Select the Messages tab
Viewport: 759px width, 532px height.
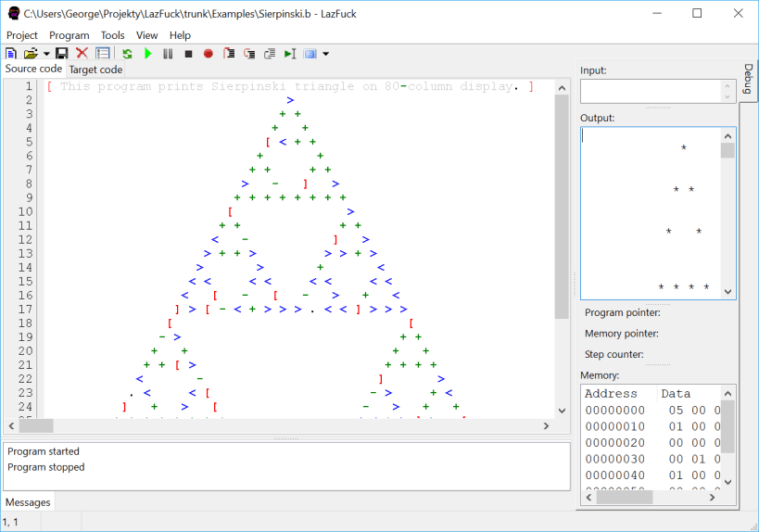coord(28,502)
